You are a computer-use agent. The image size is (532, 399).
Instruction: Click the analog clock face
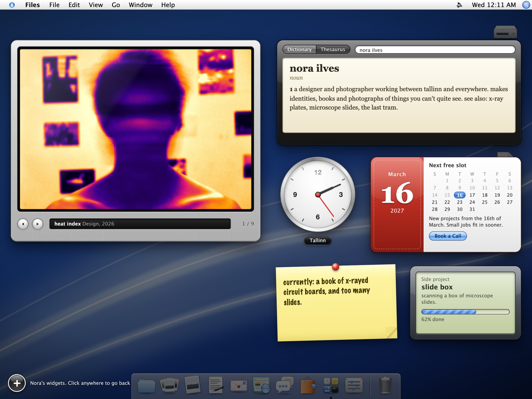click(318, 194)
